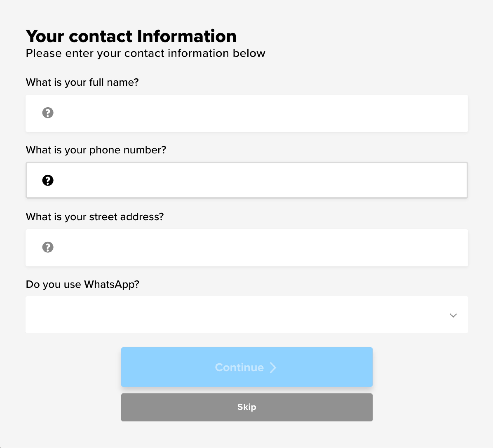Focus the full name input field
493x448 pixels.
point(247,113)
